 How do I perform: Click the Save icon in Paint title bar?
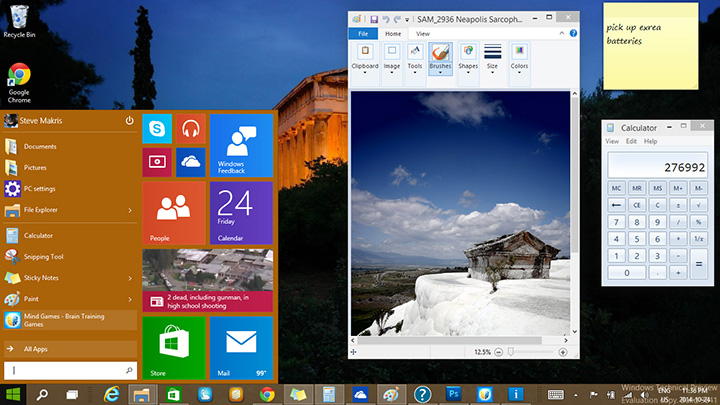(374, 19)
